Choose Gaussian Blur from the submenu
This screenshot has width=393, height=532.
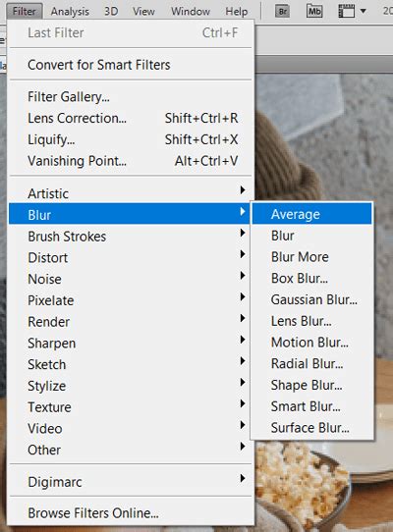311,299
